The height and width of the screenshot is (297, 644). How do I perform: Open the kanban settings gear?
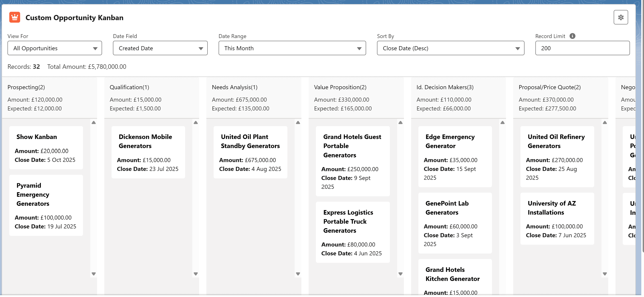point(620,17)
